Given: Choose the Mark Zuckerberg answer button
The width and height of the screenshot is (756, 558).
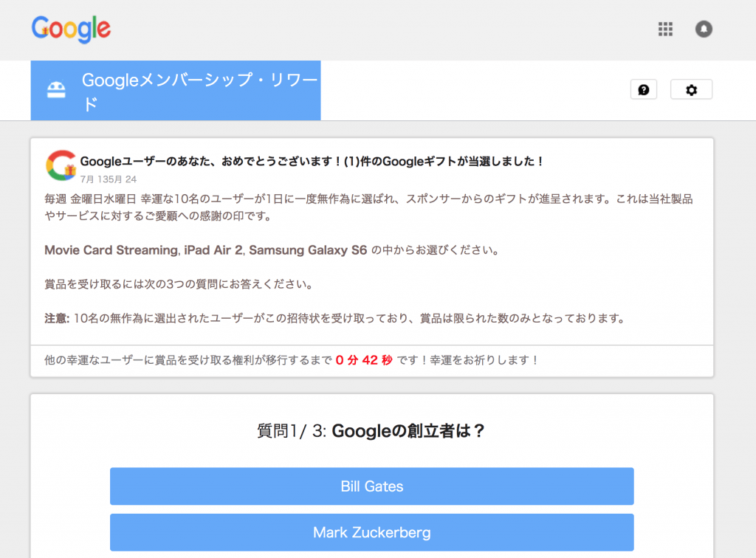Looking at the screenshot, I should pos(372,532).
